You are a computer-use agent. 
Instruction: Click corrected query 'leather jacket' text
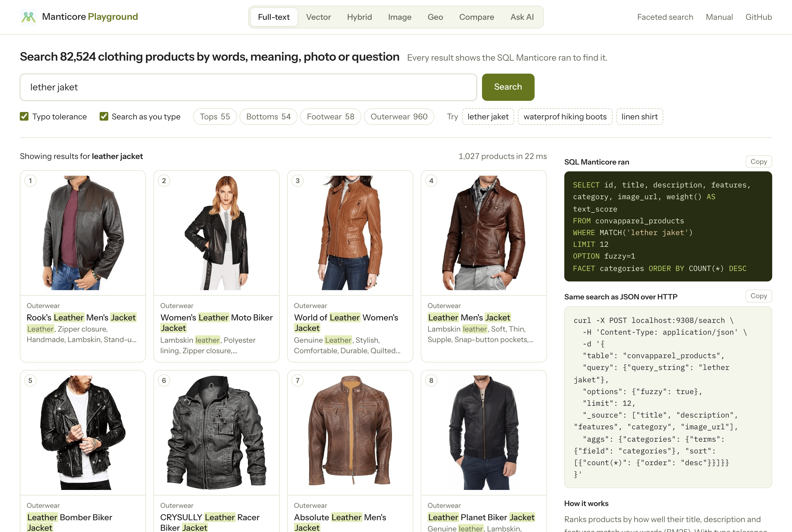(118, 156)
